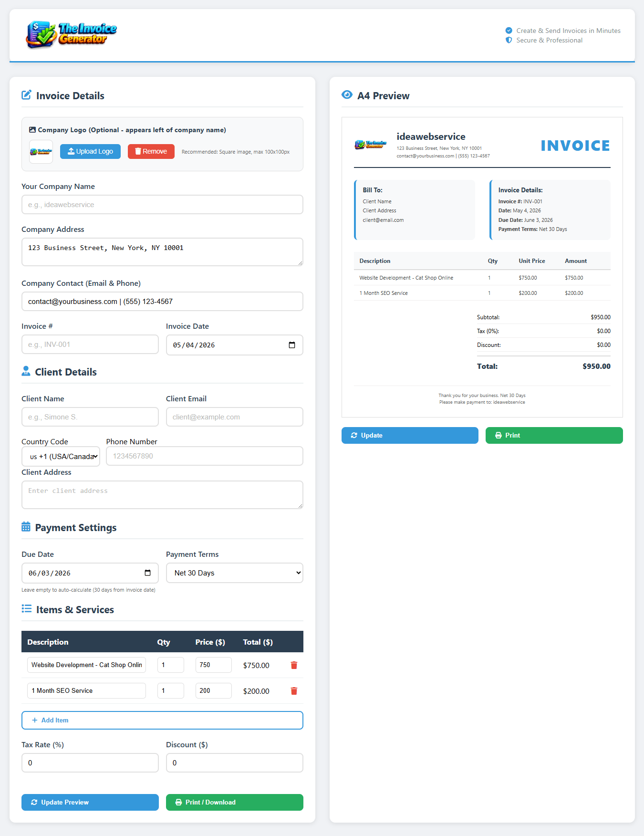Edit the 1 Month SEO Service description

(x=86, y=690)
